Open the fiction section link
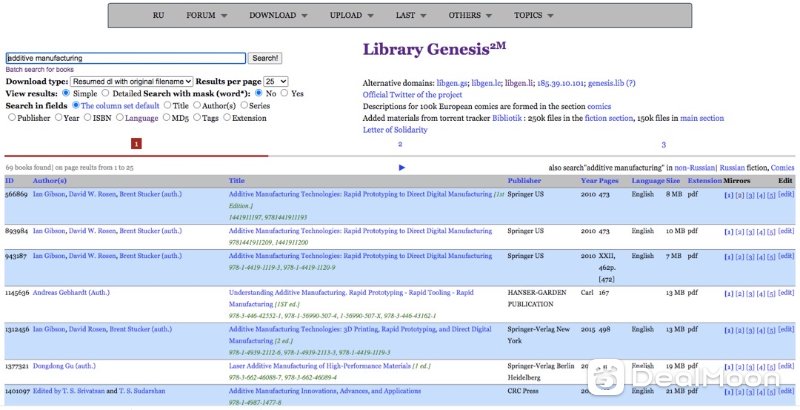The width and height of the screenshot is (800, 410). pyautogui.click(x=609, y=118)
